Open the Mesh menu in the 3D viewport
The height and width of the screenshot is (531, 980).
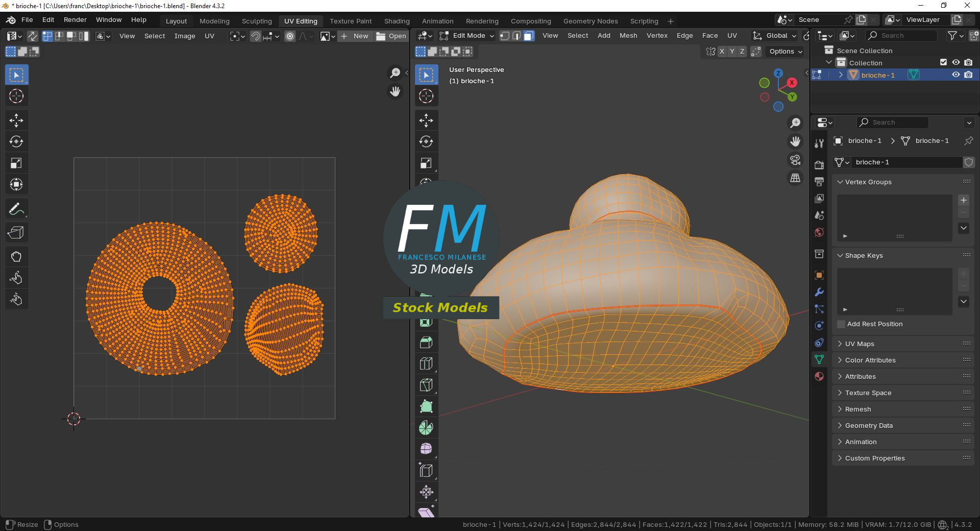pos(628,36)
